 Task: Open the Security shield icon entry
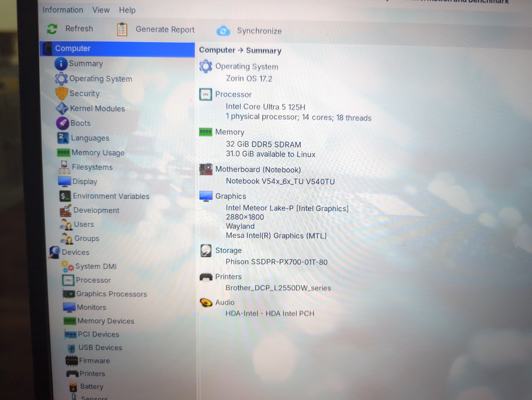[x=62, y=93]
